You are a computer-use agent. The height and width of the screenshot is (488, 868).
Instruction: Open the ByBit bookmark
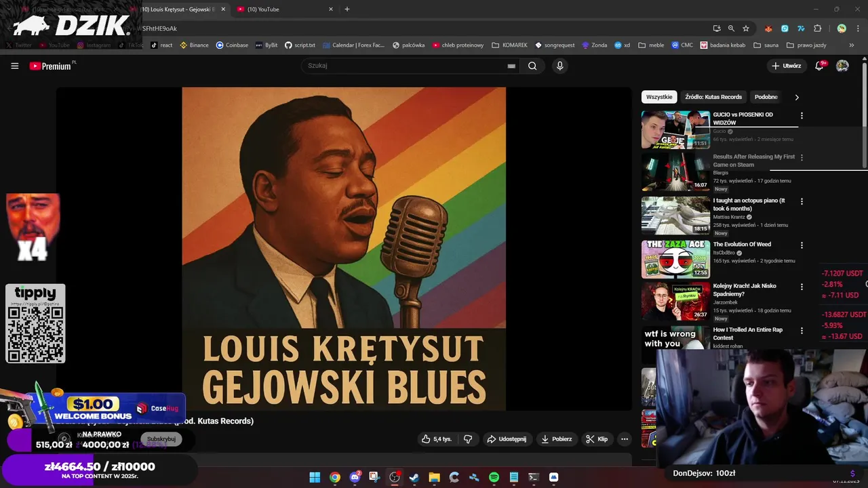click(267, 45)
